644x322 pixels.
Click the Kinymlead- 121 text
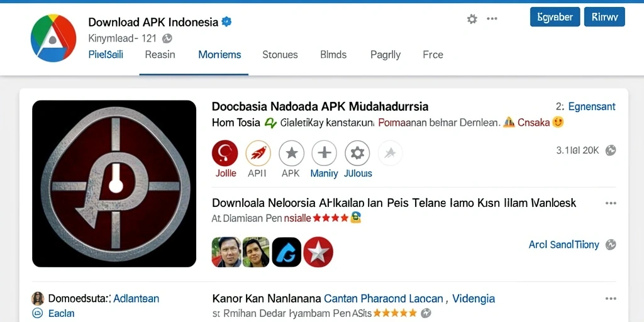pos(123,38)
